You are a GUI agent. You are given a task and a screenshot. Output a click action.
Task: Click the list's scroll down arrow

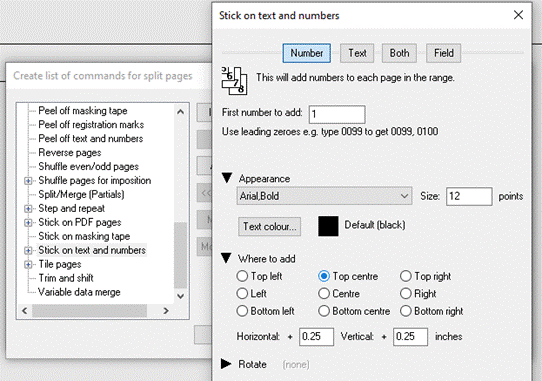pyautogui.click(x=180, y=296)
